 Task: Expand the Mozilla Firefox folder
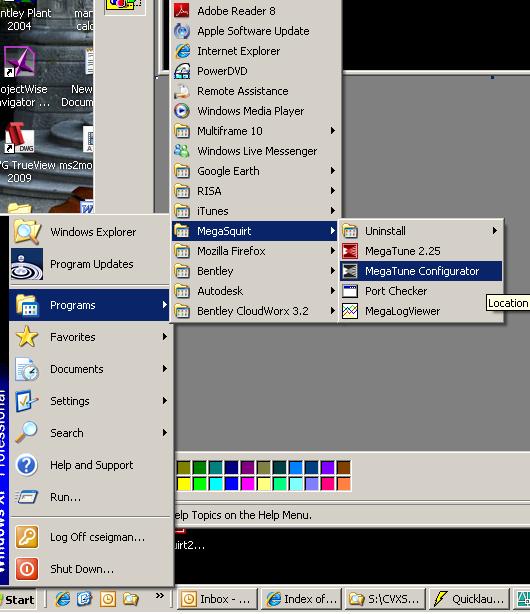(256, 251)
